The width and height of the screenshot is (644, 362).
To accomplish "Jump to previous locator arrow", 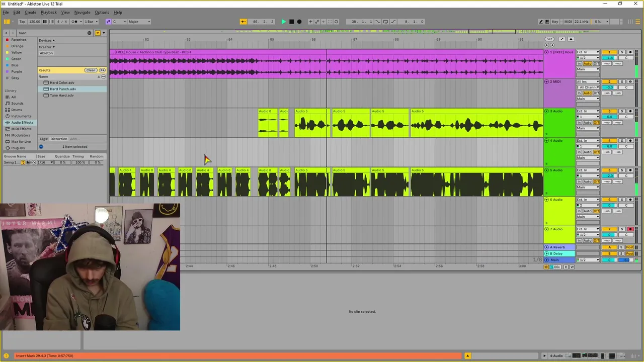I will tap(547, 45).
